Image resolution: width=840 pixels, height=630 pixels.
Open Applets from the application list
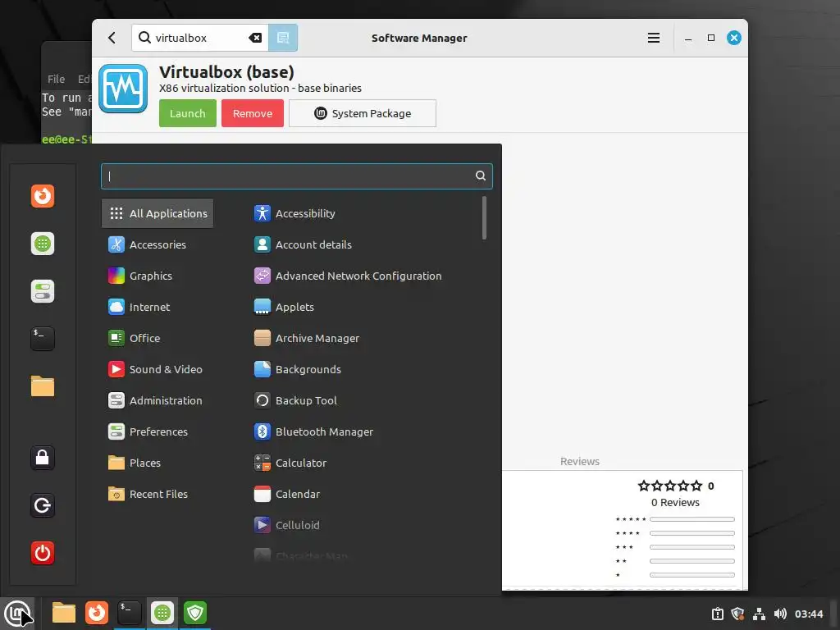[285, 307]
